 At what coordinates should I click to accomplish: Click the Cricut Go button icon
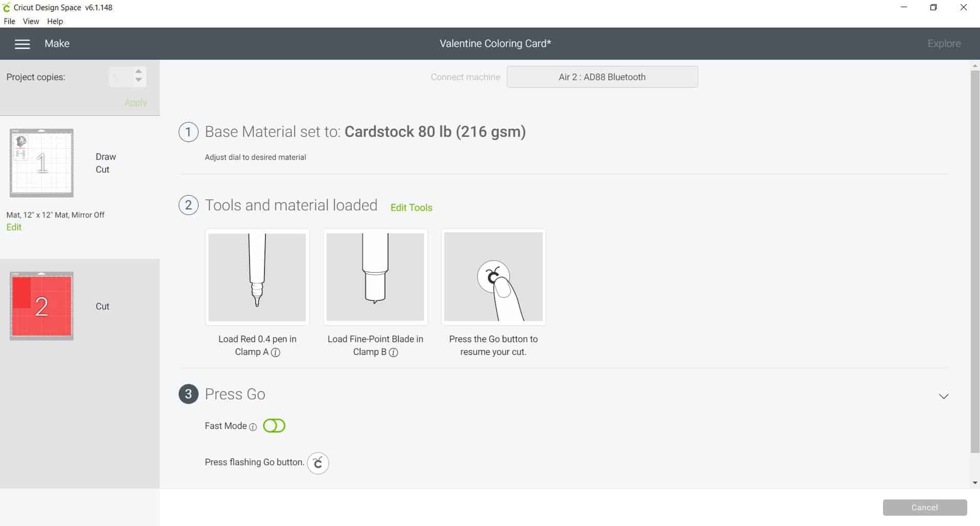pyautogui.click(x=318, y=463)
